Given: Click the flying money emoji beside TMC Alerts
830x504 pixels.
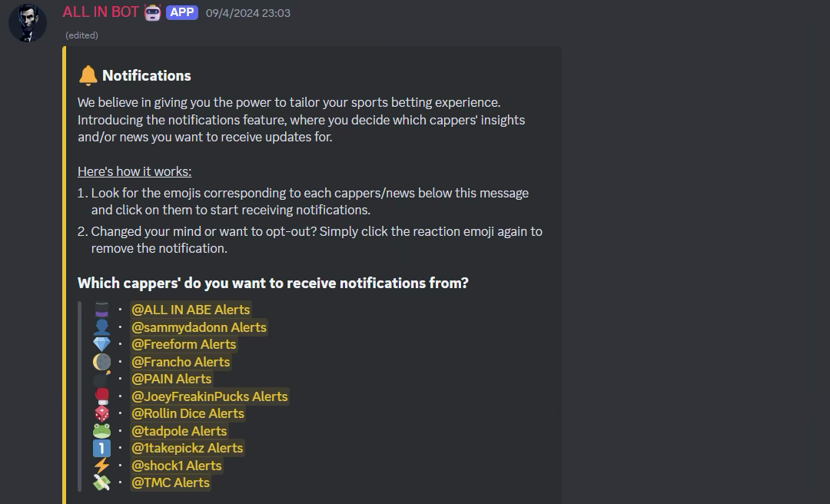Looking at the screenshot, I should [x=102, y=482].
